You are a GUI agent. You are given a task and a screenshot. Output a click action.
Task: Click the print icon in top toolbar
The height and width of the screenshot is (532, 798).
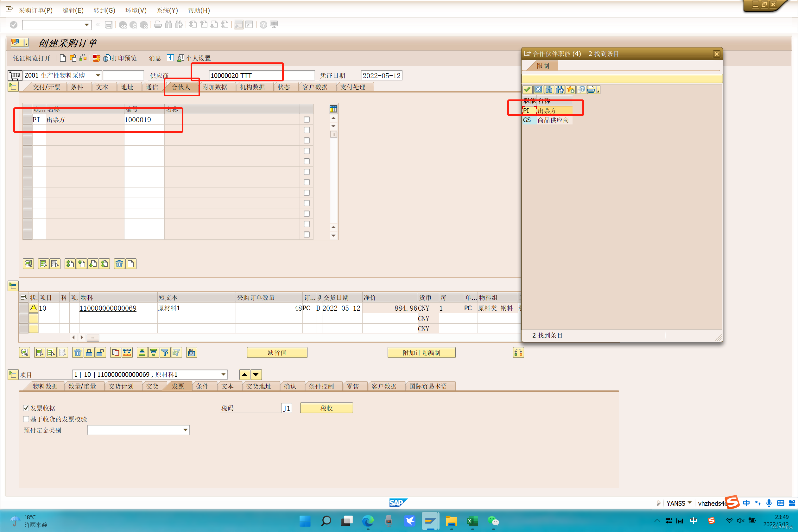click(x=158, y=24)
